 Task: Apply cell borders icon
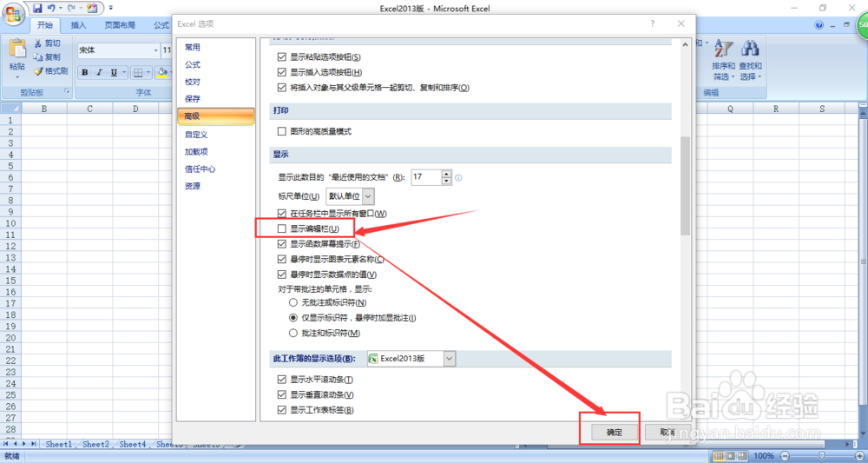coord(138,72)
